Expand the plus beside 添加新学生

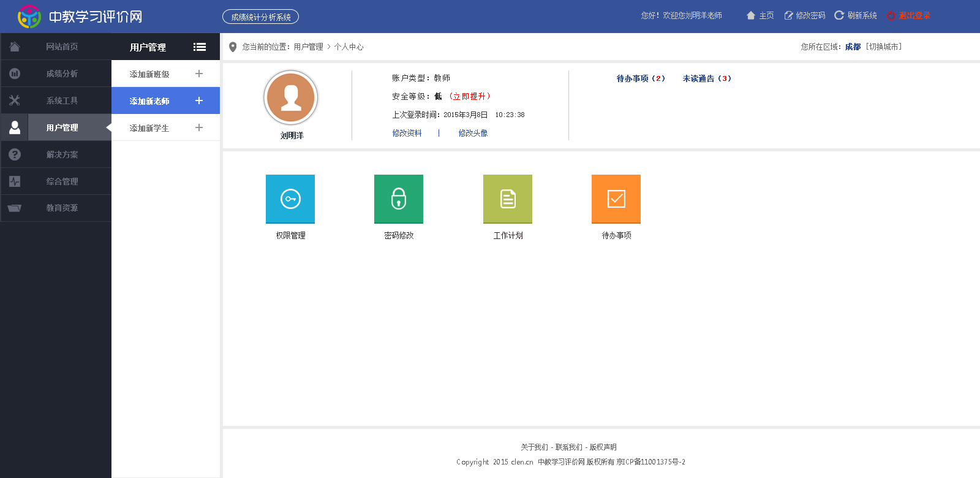199,127
